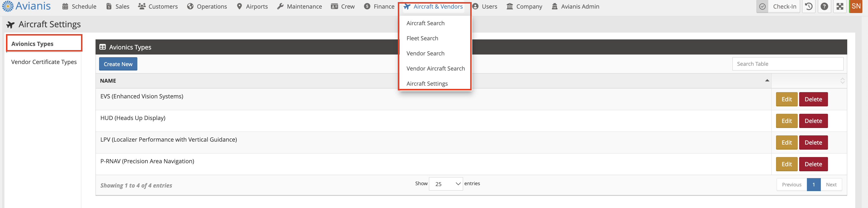Click the Company building icon

510,7
